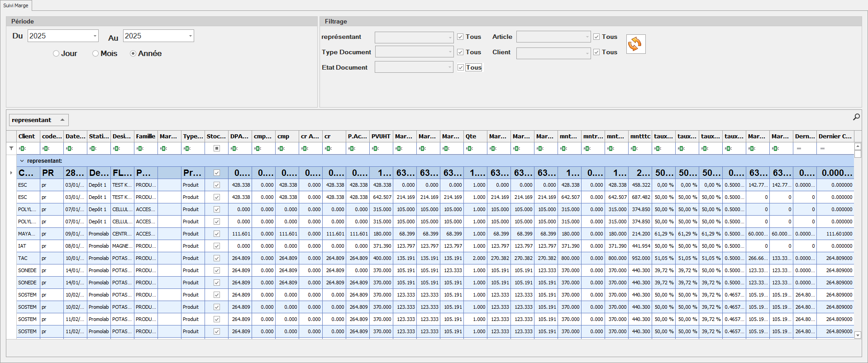Click the Famille column filter operator icon

[x=140, y=148]
